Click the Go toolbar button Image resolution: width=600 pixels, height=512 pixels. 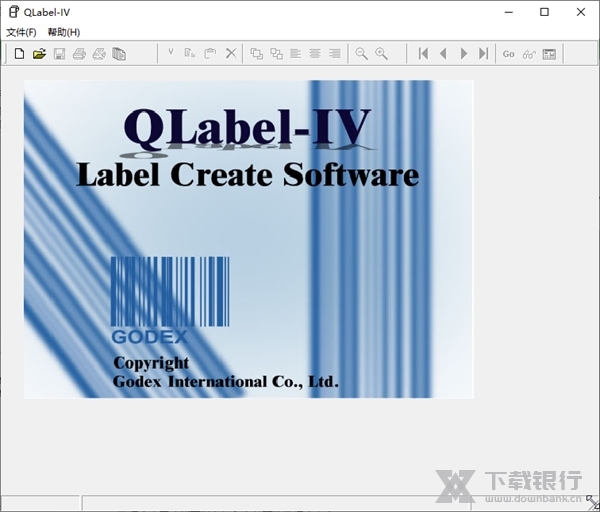509,54
